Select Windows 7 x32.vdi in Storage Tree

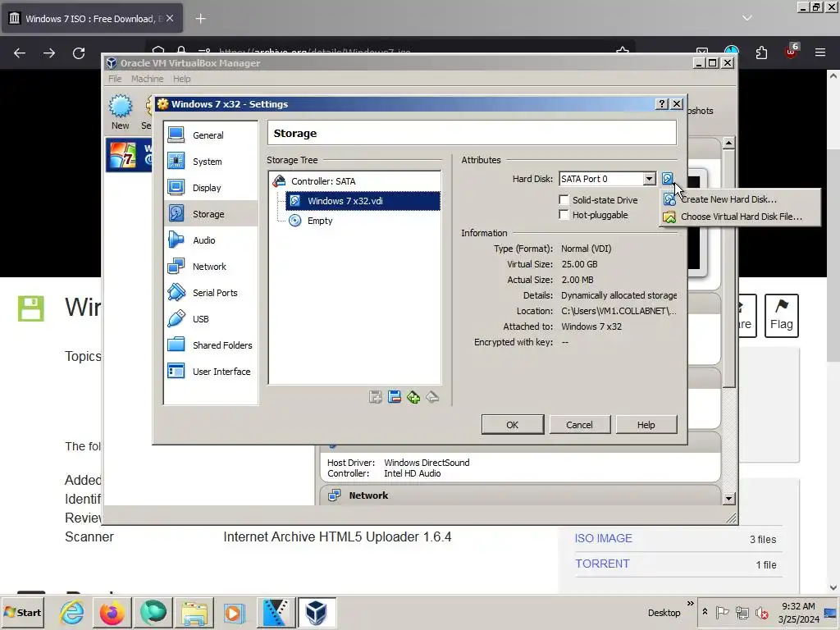(363, 201)
